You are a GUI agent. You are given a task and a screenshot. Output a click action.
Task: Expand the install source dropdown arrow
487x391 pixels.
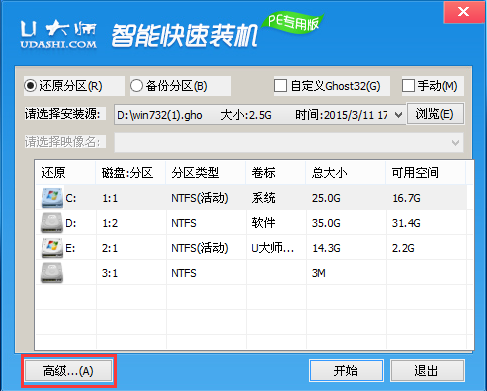[398, 115]
